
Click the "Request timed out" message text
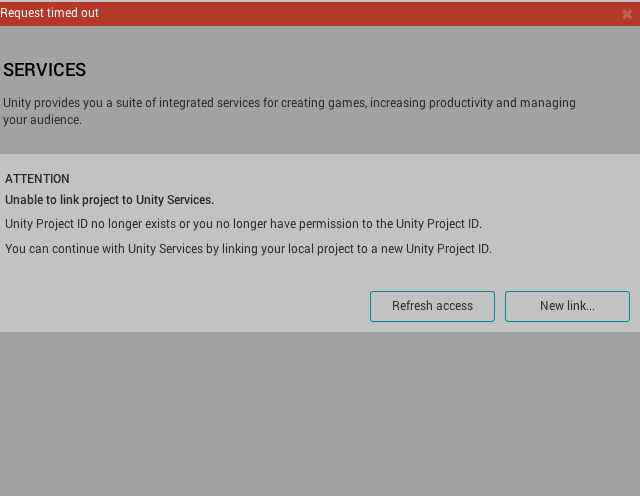[x=49, y=13]
